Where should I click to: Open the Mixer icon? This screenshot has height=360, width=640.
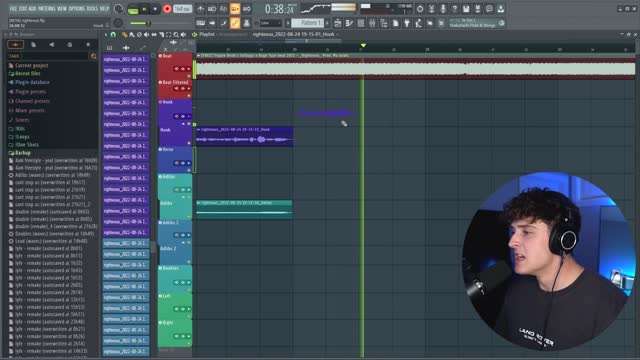(372, 23)
